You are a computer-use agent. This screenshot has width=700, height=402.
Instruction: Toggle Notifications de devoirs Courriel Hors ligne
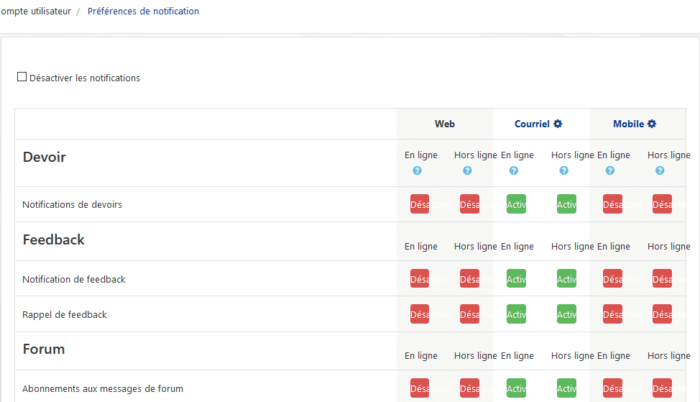pos(567,204)
